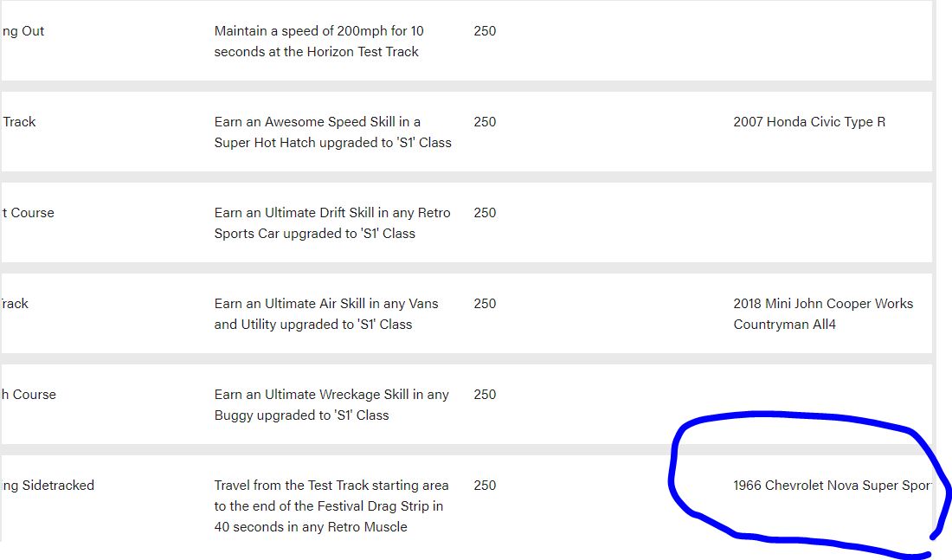This screenshot has height=560, width=952.
Task: Click the 'Earn an Ultimate Air Skill' description
Action: click(x=326, y=313)
